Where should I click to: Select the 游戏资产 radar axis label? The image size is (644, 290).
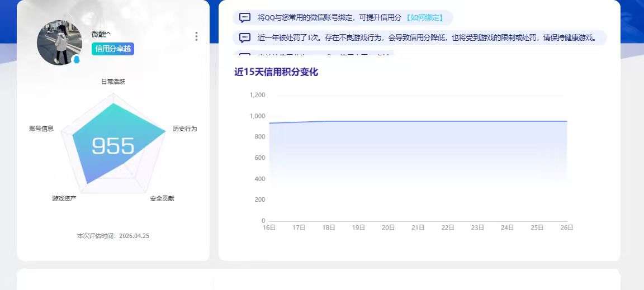[64, 198]
